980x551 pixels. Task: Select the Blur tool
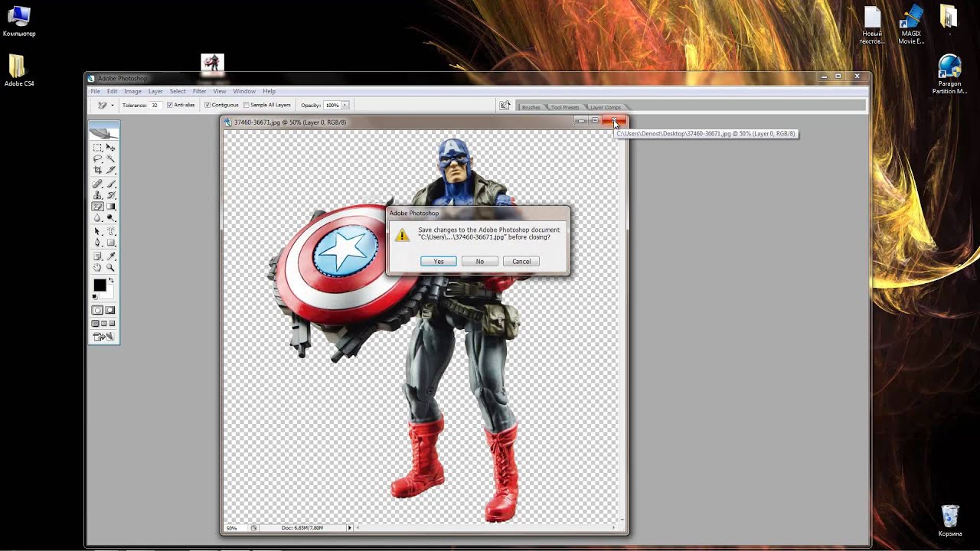[x=97, y=217]
